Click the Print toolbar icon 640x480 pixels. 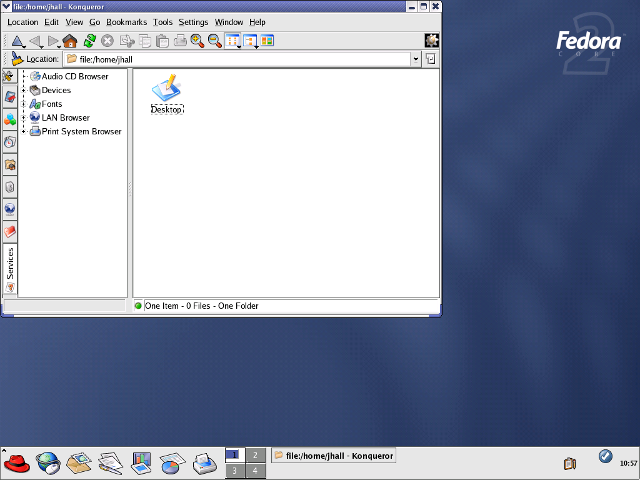(180, 41)
